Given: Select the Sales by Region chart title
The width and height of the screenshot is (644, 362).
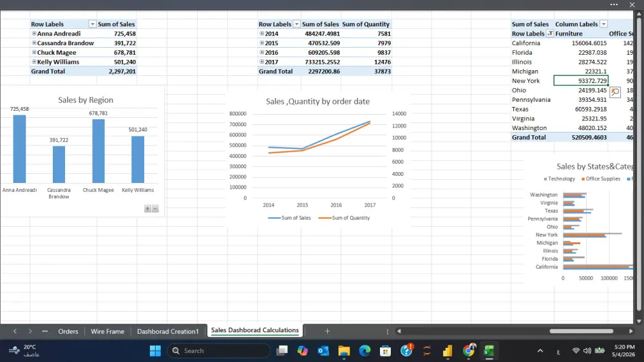Looking at the screenshot, I should pos(86,100).
